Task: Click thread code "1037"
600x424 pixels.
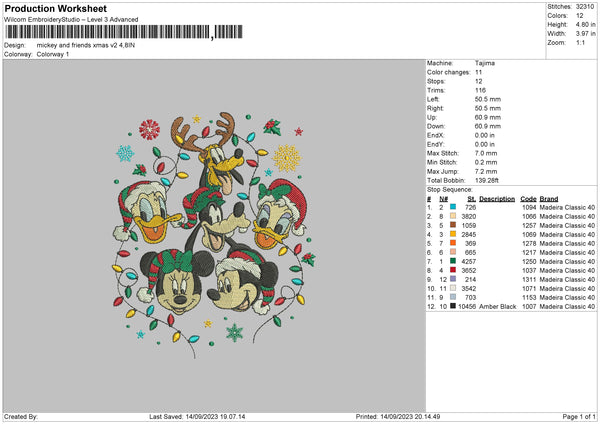Action: click(x=529, y=271)
